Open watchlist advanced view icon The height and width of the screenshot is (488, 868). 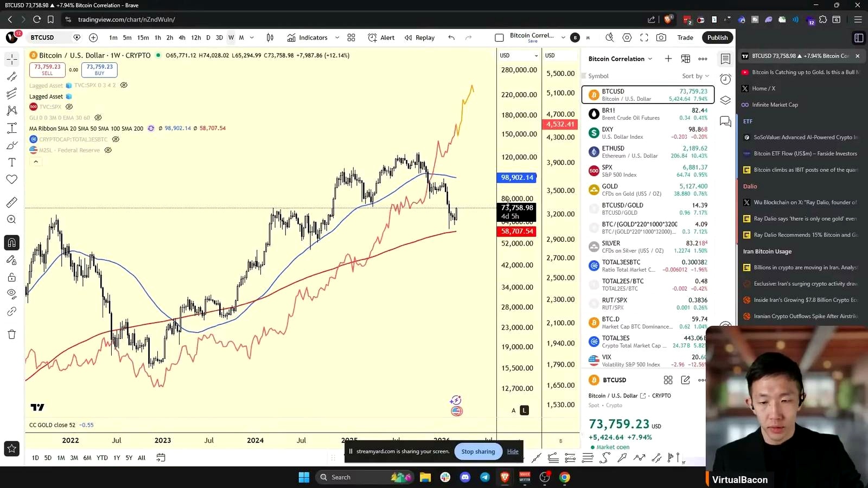point(686,59)
